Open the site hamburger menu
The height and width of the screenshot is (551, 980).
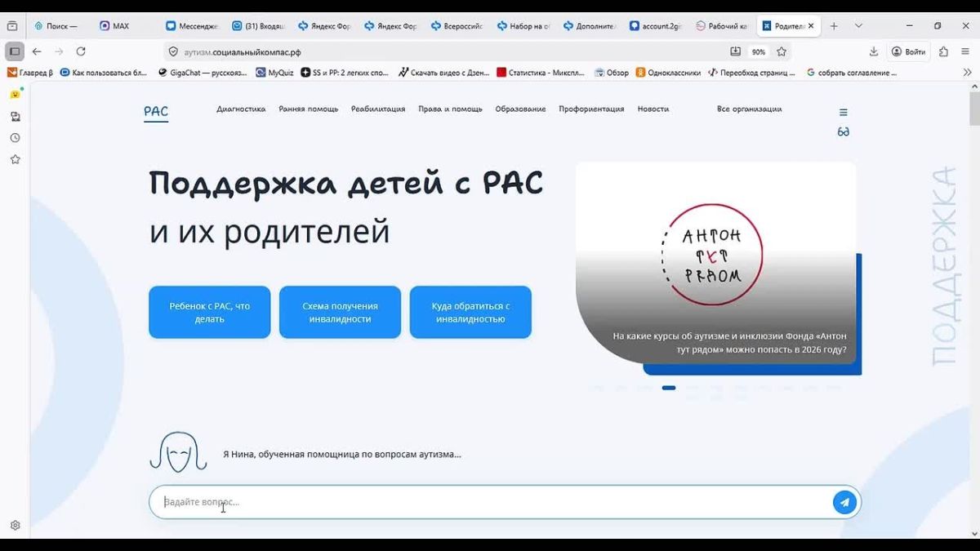click(x=844, y=113)
